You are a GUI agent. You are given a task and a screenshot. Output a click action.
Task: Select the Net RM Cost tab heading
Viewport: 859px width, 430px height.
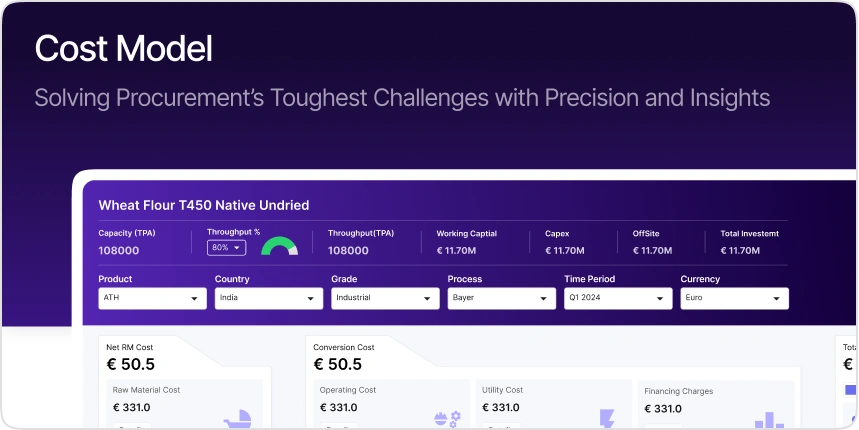click(131, 347)
